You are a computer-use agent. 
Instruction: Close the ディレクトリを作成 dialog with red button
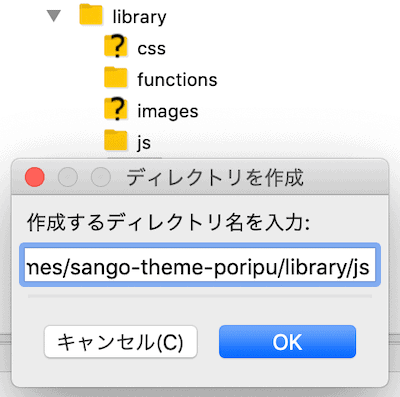click(x=35, y=177)
